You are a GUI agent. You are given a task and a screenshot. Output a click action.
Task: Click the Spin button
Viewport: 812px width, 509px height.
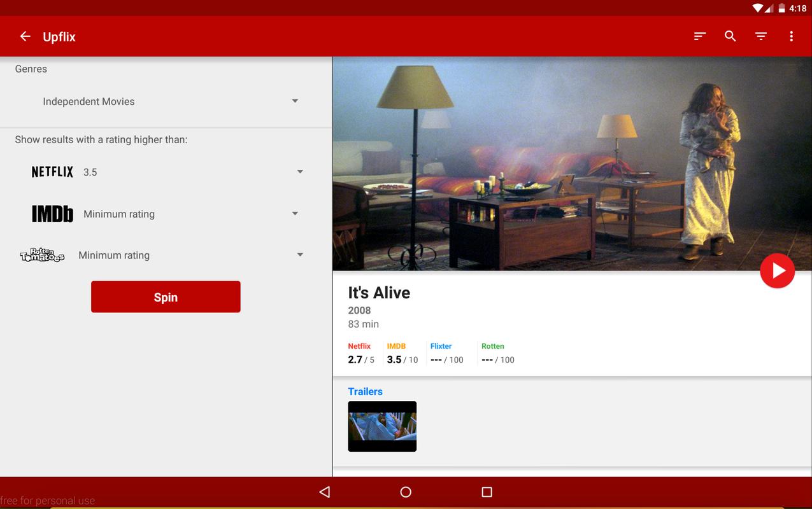pos(166,297)
